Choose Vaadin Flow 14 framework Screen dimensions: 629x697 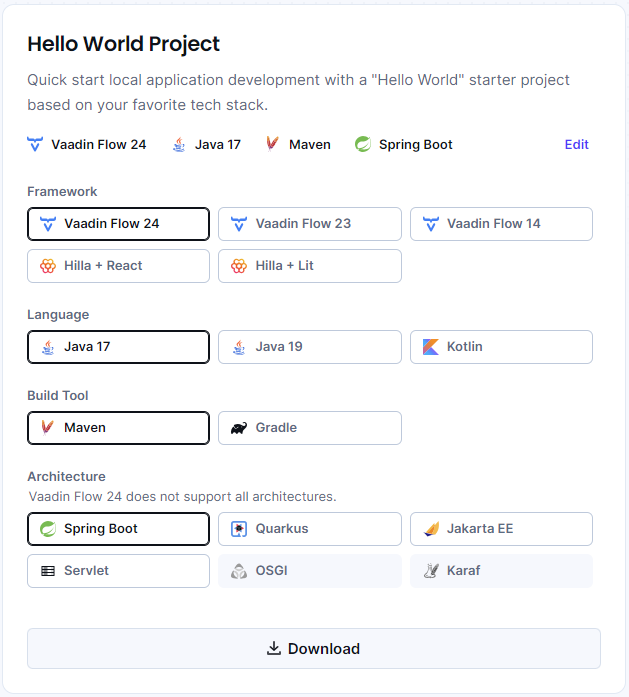501,224
